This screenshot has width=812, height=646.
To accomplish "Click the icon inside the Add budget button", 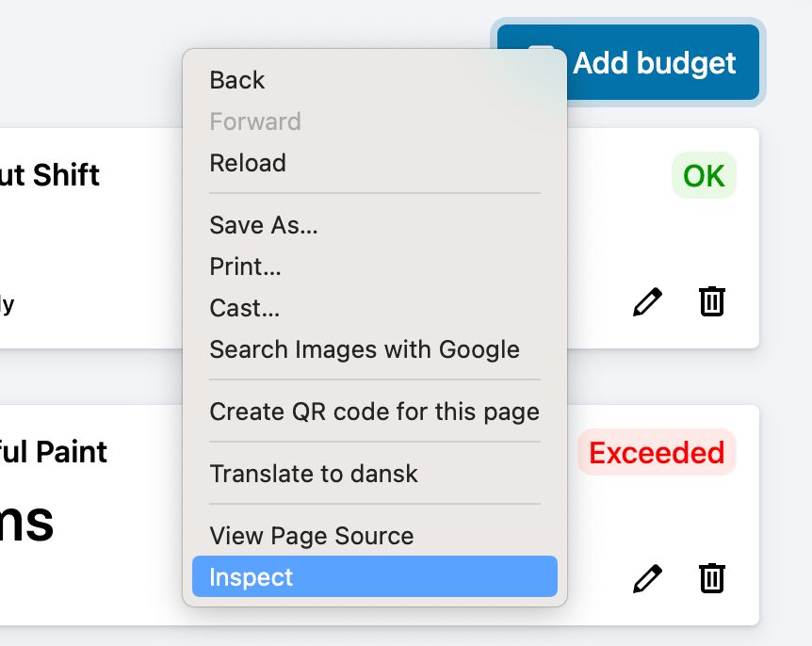I will point(540,60).
